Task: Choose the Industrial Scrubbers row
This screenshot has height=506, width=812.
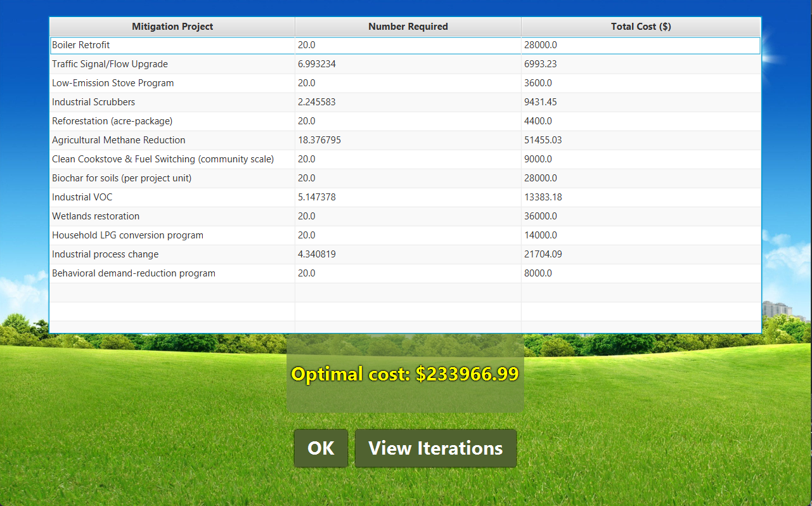Action: pos(93,102)
